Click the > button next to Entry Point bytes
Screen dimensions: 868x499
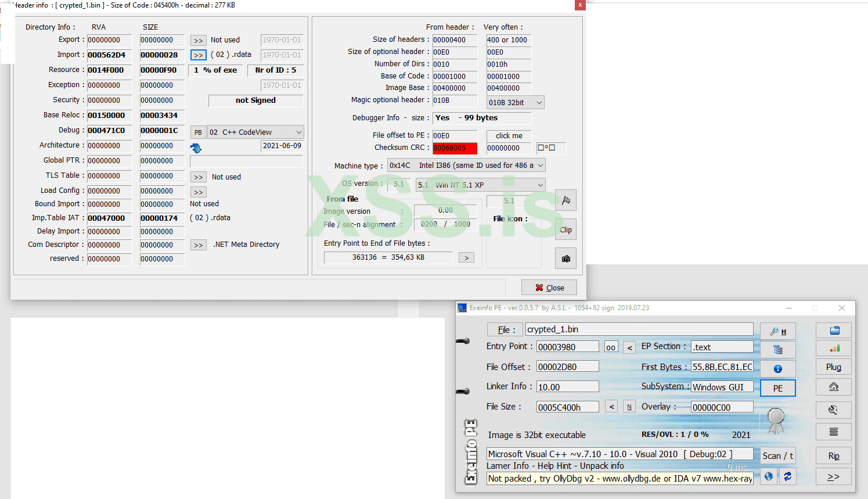tap(466, 257)
